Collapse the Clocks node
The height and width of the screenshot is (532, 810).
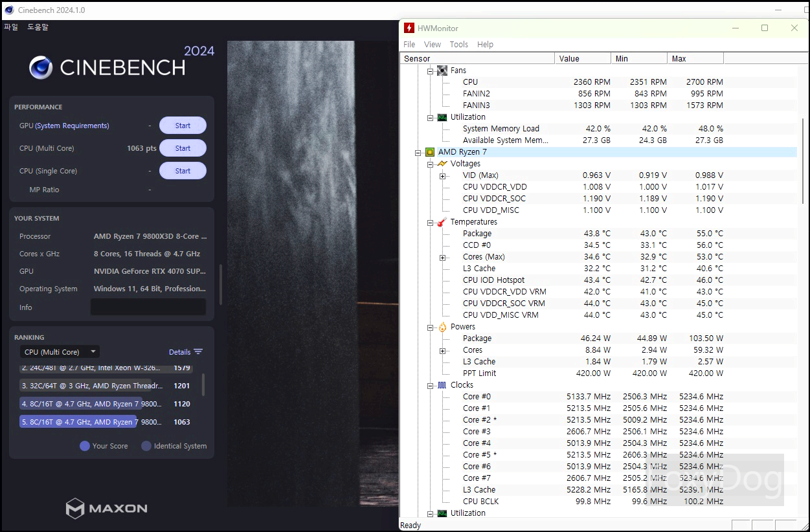coord(430,385)
